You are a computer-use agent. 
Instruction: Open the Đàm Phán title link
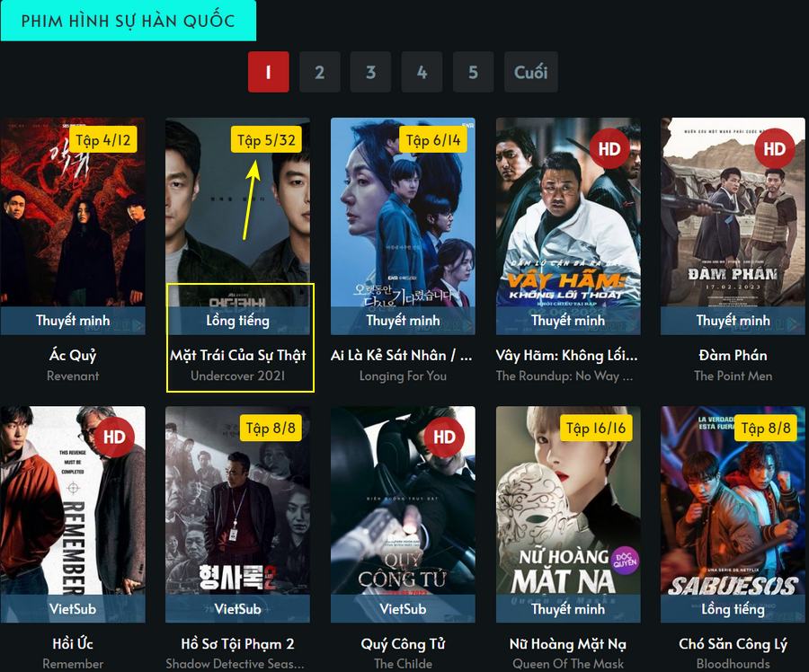pos(733,356)
